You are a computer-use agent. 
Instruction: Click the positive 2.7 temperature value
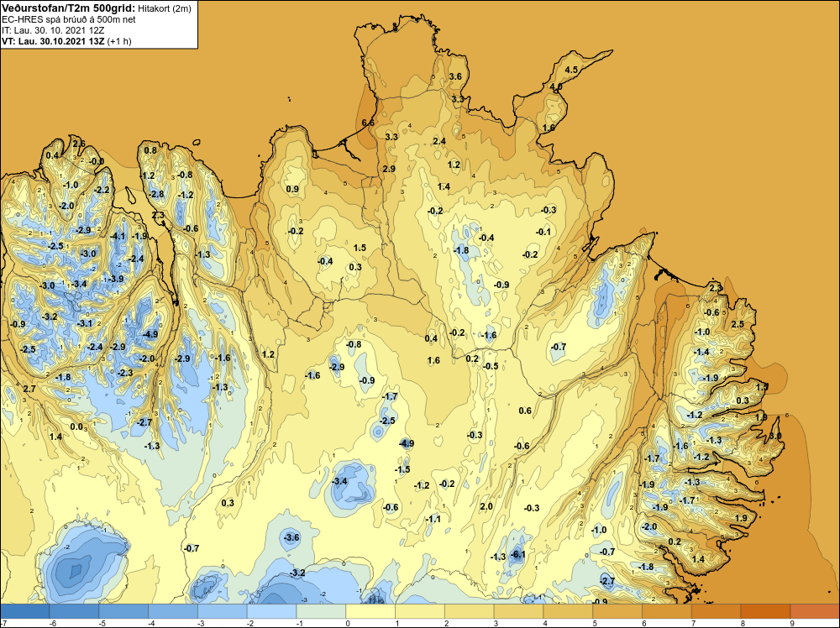coord(29,389)
